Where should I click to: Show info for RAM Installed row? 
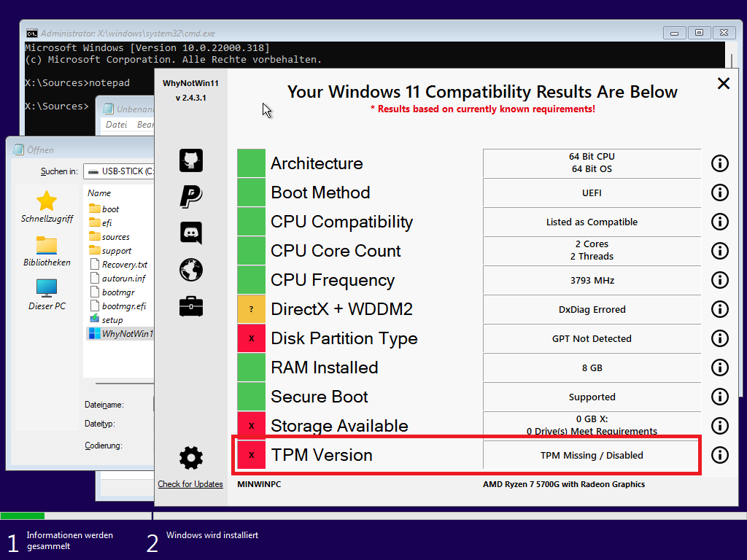[720, 367]
